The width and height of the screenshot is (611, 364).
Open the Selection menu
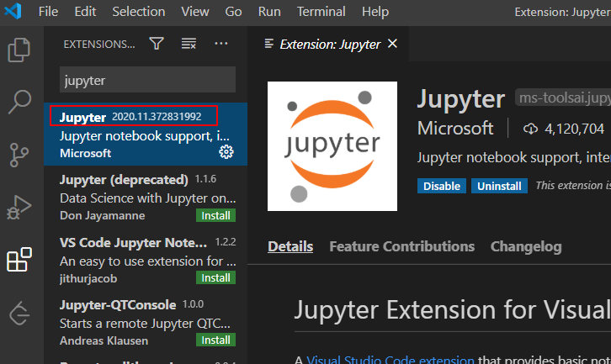[x=139, y=12]
